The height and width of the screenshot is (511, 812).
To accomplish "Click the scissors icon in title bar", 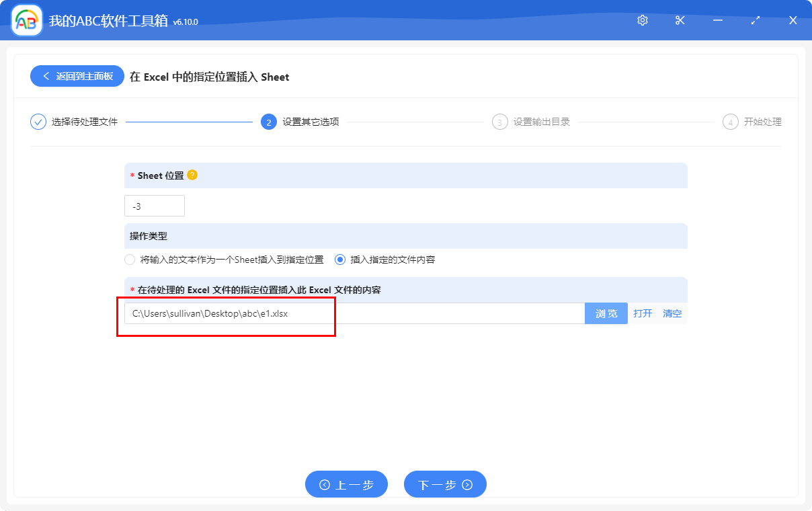I will [680, 20].
